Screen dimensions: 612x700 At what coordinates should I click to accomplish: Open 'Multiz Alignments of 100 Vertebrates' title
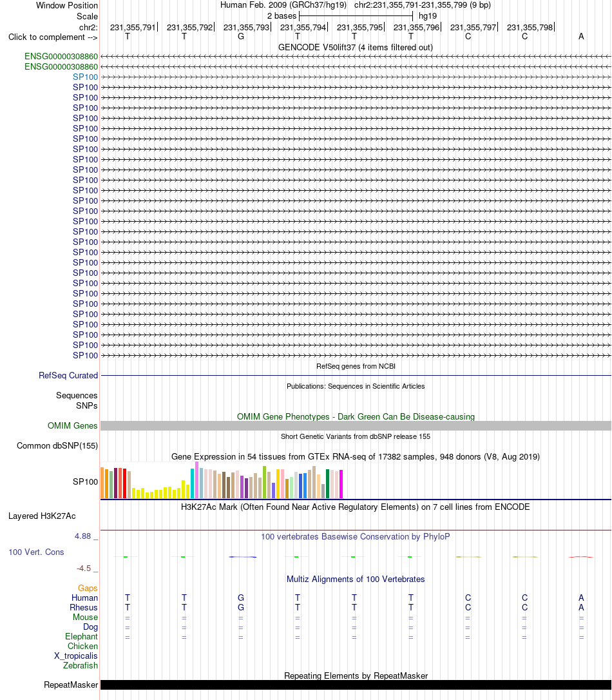[x=356, y=579]
